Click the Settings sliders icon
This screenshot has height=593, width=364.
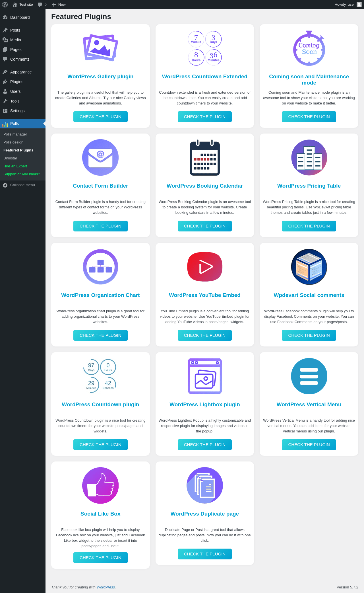pyautogui.click(x=5, y=111)
